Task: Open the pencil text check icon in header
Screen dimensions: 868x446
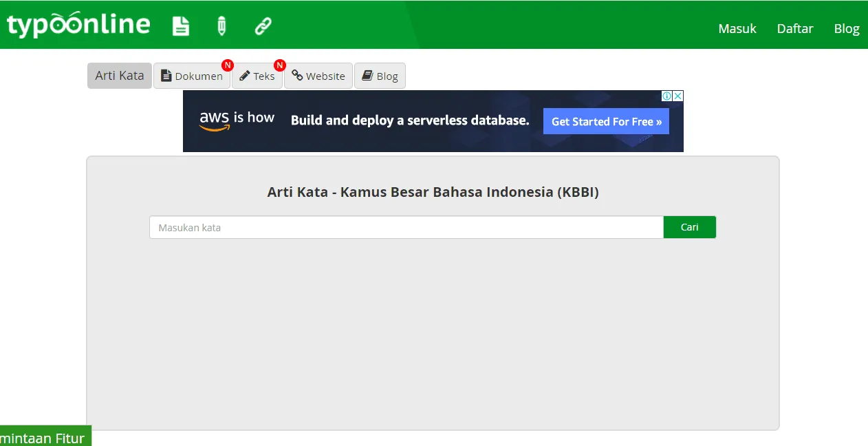Action: pyautogui.click(x=221, y=26)
